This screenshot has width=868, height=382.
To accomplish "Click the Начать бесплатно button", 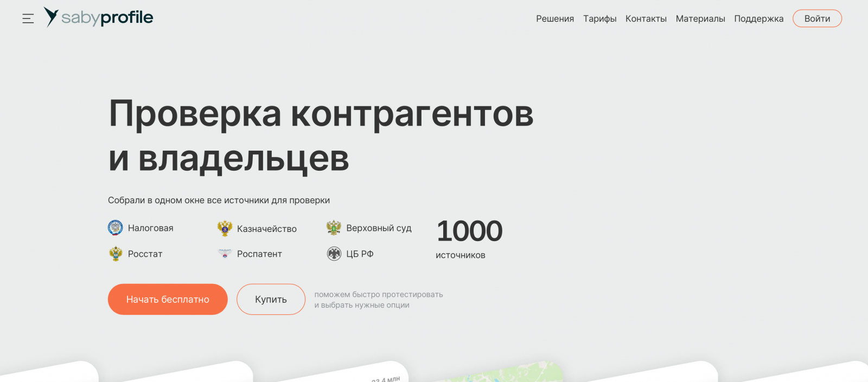I will [x=168, y=299].
